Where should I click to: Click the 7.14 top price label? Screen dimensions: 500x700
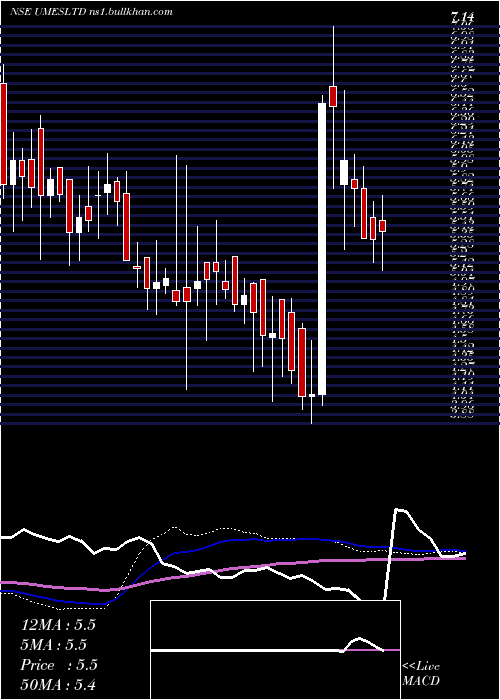tap(462, 18)
